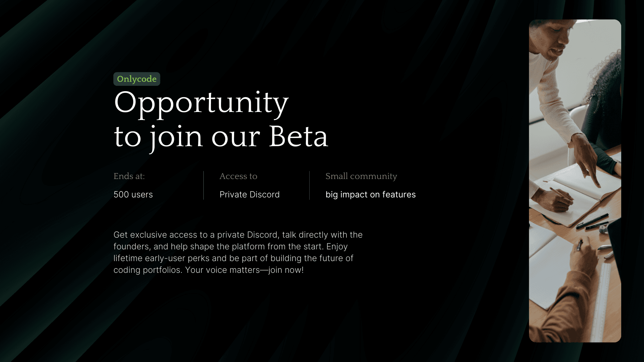Click the 'Private Discord' text

[250, 194]
